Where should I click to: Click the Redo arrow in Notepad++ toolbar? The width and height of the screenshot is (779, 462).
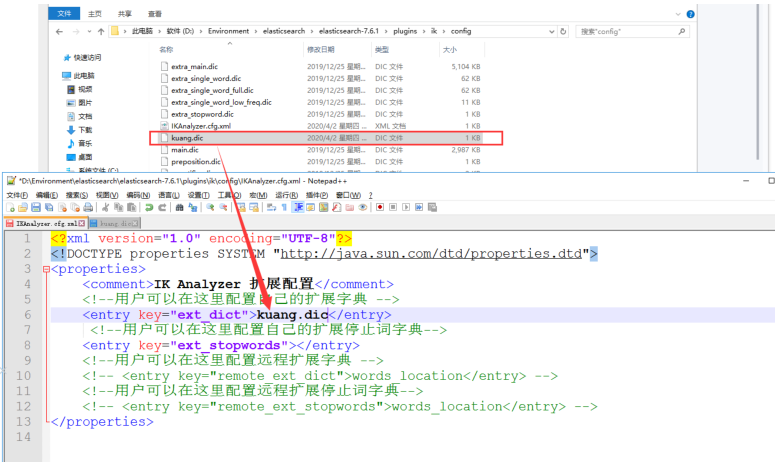point(161,207)
